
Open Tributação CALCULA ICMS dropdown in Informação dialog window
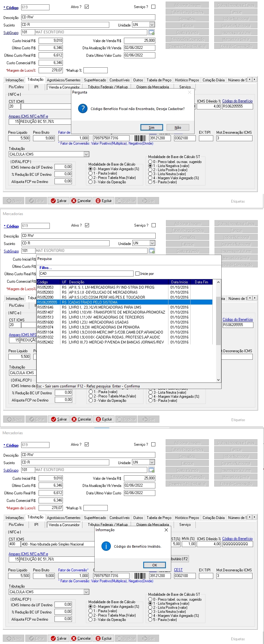pos(86,592)
